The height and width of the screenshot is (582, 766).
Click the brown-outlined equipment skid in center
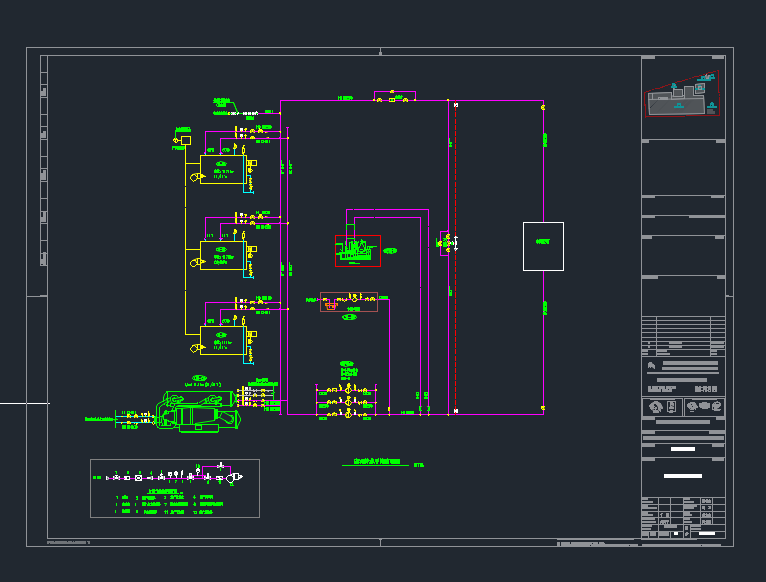(348, 302)
